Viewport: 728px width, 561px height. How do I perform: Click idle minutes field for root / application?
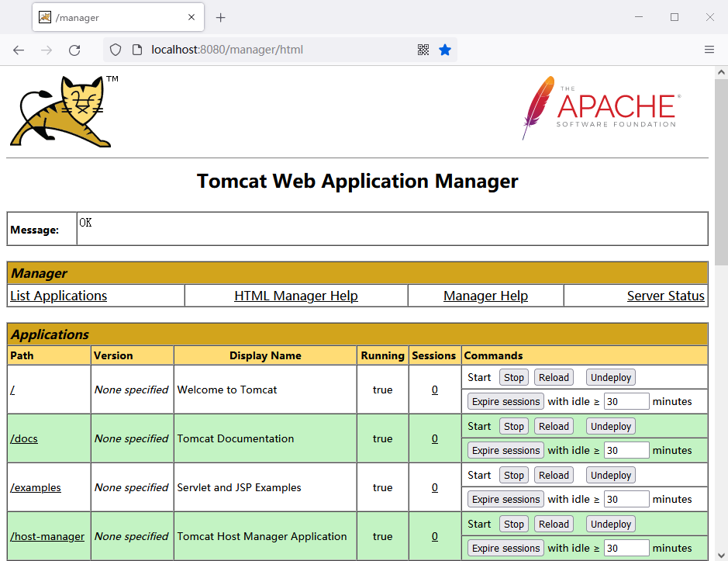pos(626,402)
